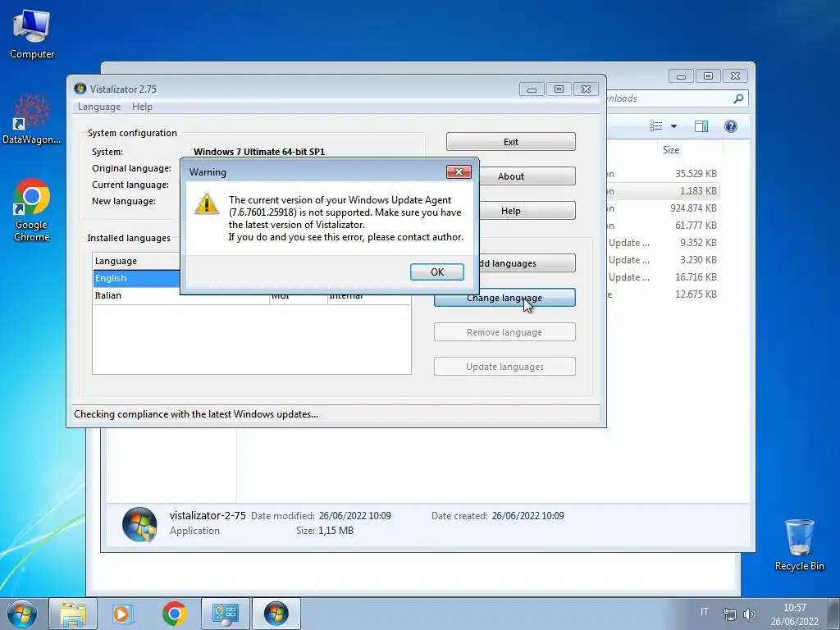Open the Google Chrome desktop shortcut
Screen dimensions: 840x630
(x=32, y=210)
